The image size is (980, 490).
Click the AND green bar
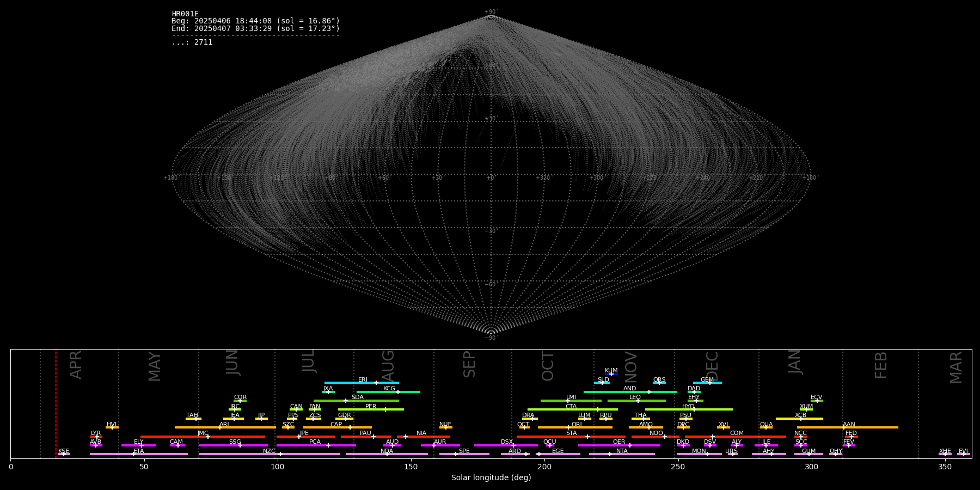(x=630, y=391)
